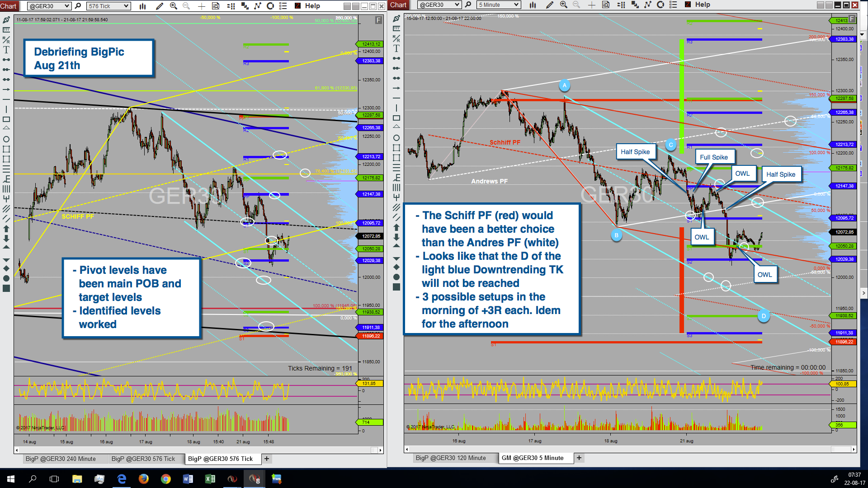The image size is (868, 488).
Task: Open properties list icon in left chart toolbar
Action: (x=283, y=6)
